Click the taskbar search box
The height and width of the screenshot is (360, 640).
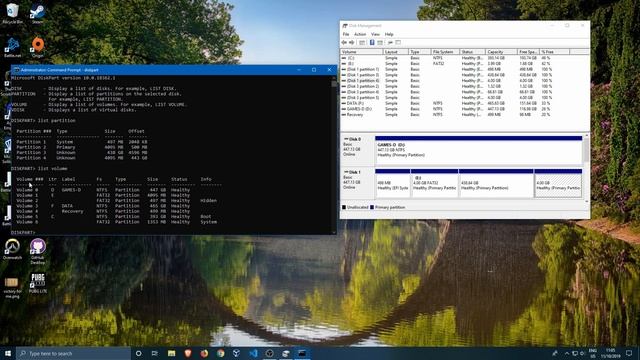point(73,353)
